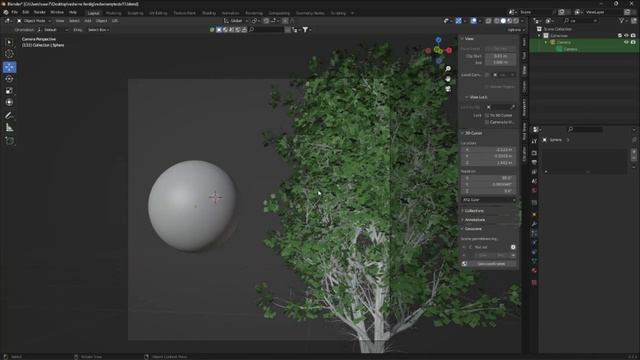640x360 pixels.
Task: Switch to solid viewport shading
Action: point(503,20)
